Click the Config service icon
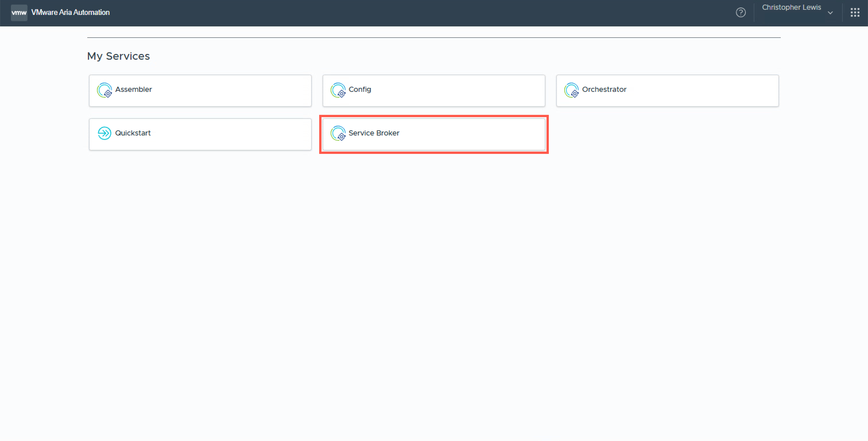868x441 pixels. [338, 90]
